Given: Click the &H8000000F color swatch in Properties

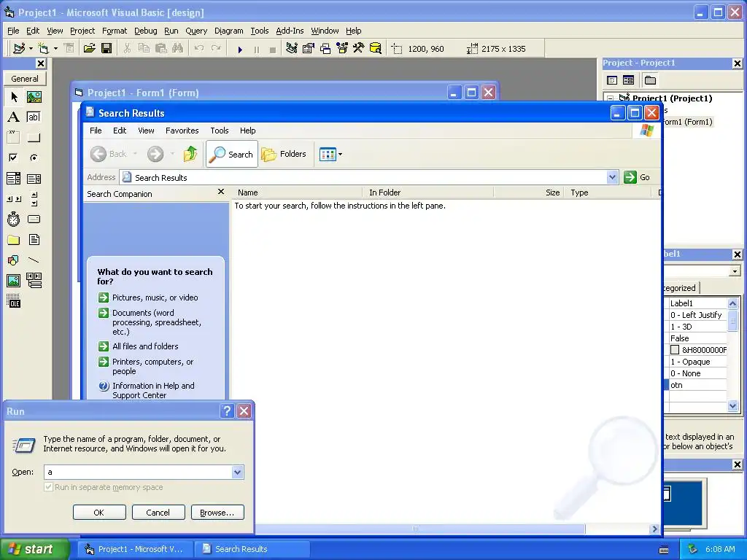Looking at the screenshot, I should [675, 350].
